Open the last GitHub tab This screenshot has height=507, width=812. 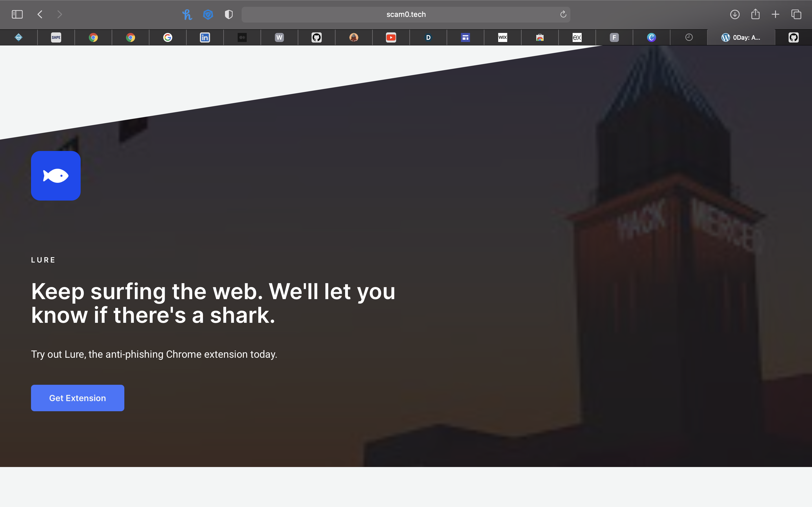coord(793,37)
